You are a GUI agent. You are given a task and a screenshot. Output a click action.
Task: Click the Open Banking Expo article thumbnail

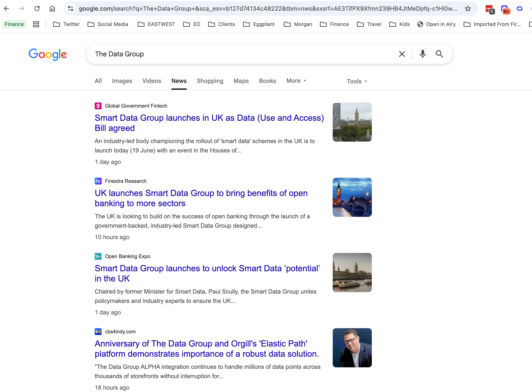[x=352, y=272]
